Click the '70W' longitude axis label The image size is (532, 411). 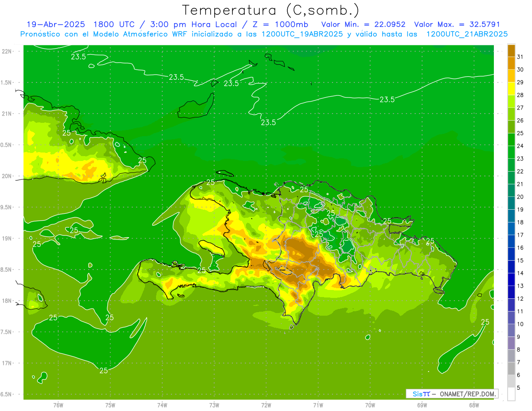coord(370,405)
